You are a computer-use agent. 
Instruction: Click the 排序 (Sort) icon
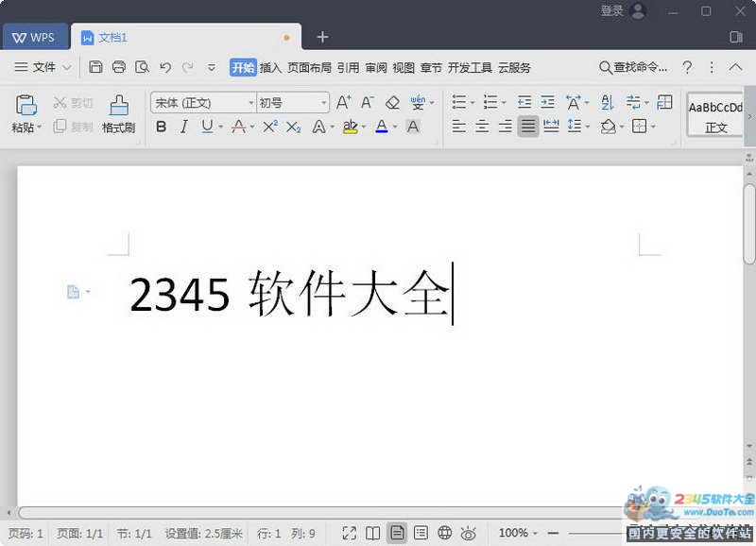click(x=607, y=102)
